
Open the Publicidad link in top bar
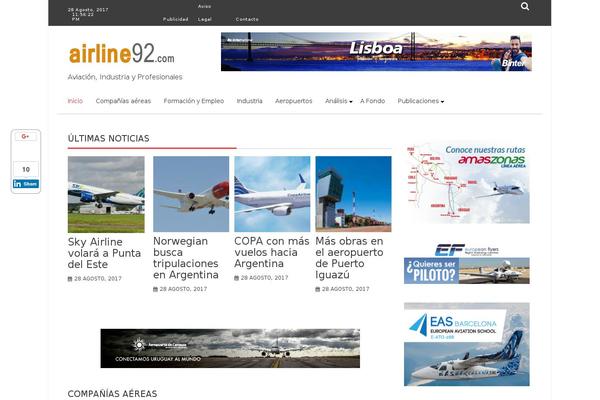pos(176,19)
